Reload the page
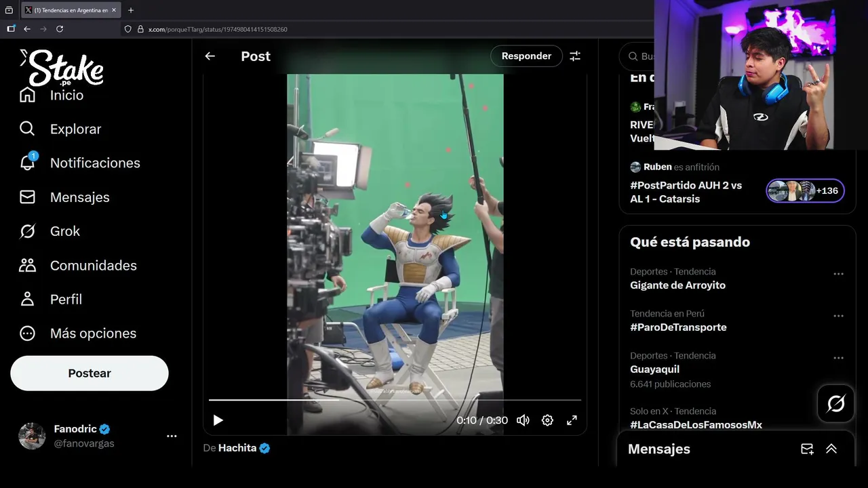This screenshot has width=868, height=488. 60,29
